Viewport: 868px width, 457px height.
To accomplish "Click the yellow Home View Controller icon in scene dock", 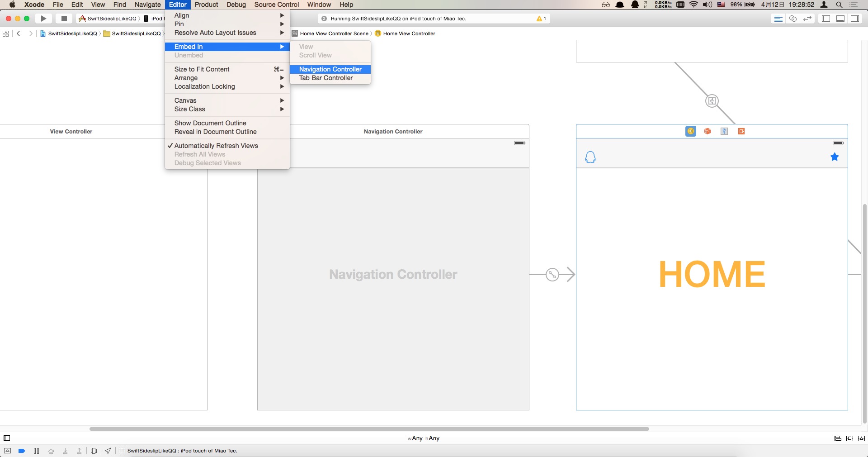I will pos(691,131).
